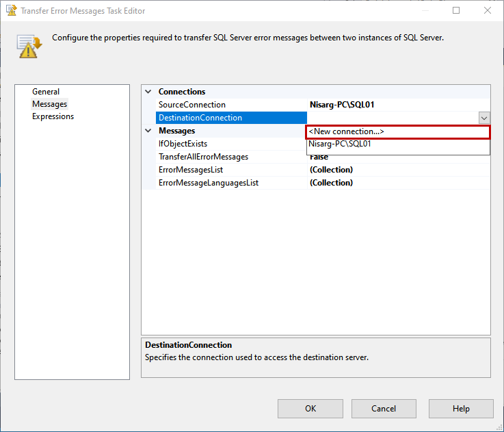Maximize the task editor window
504x432 pixels.
click(x=456, y=10)
